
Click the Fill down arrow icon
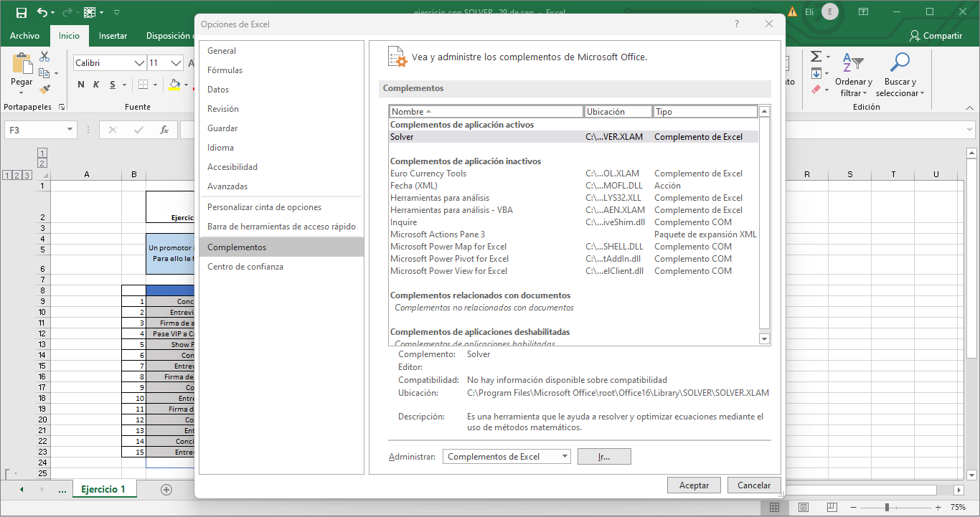tap(816, 73)
